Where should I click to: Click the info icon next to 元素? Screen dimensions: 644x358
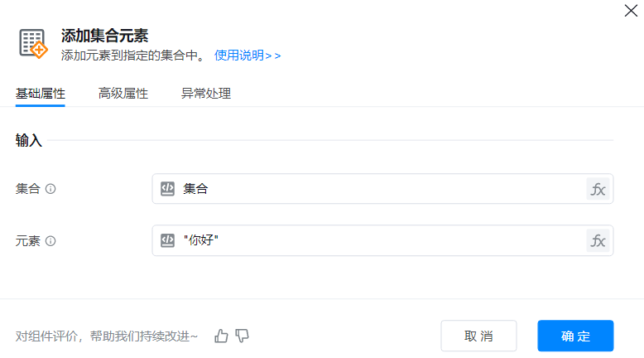(x=50, y=241)
